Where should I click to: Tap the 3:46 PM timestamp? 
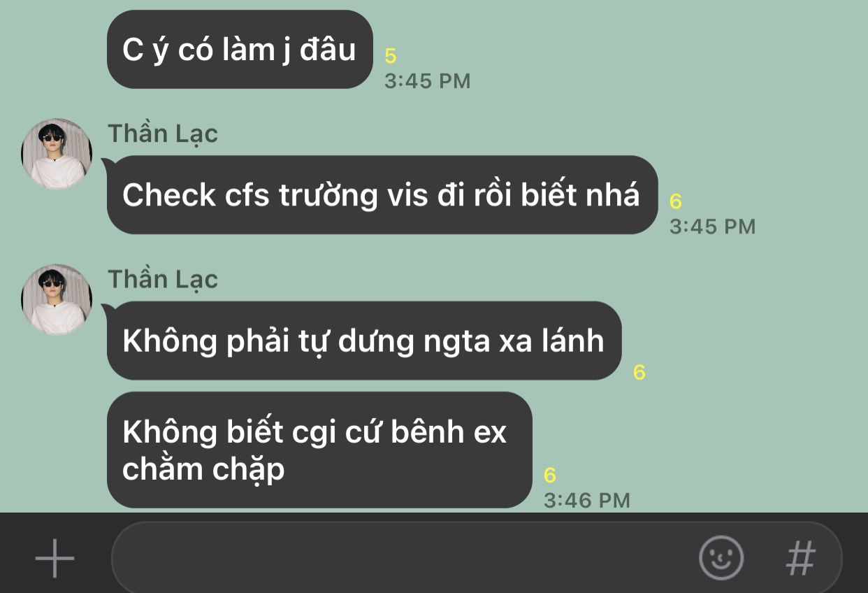pos(587,501)
